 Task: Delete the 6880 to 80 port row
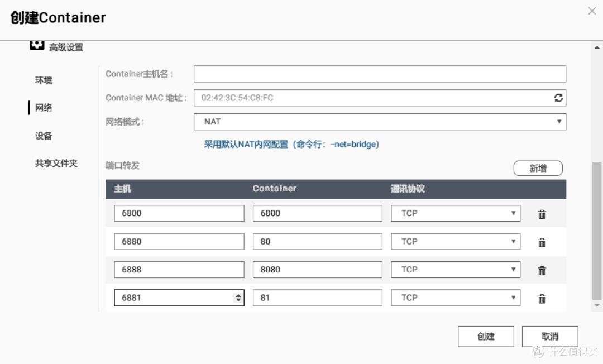pos(542,242)
